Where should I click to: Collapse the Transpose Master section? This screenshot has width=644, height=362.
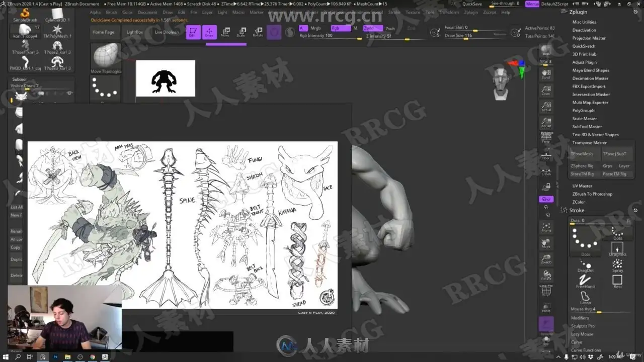590,143
